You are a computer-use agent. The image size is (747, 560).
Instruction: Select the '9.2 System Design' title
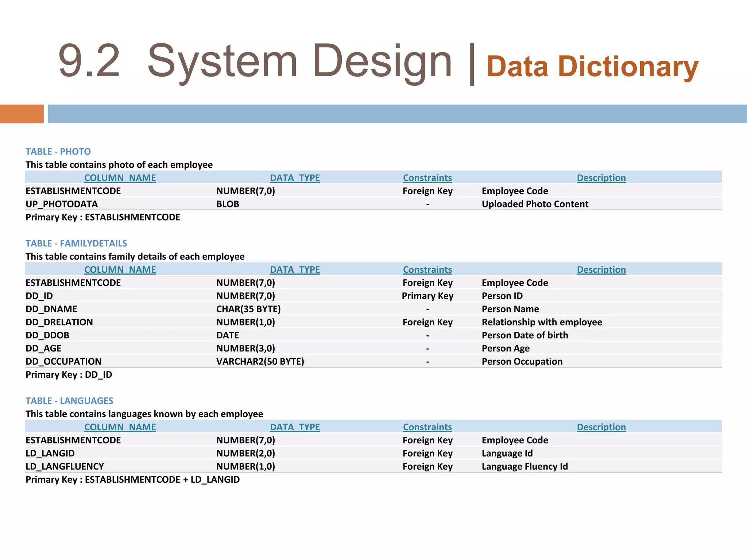(255, 61)
